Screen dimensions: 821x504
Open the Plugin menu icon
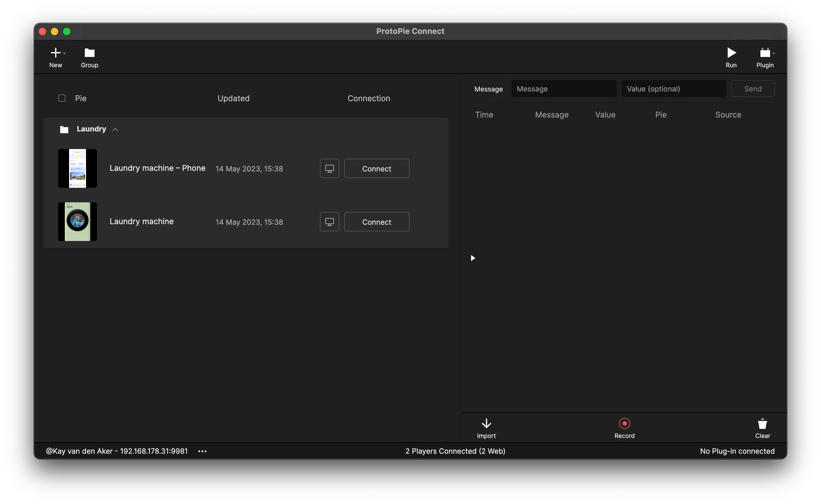coord(765,53)
